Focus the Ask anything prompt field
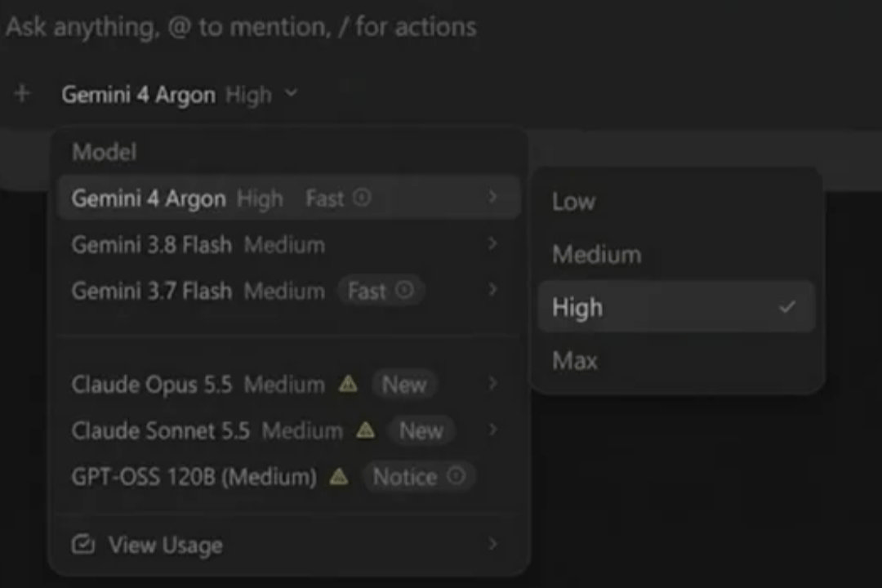This screenshot has width=882, height=588. click(441, 26)
